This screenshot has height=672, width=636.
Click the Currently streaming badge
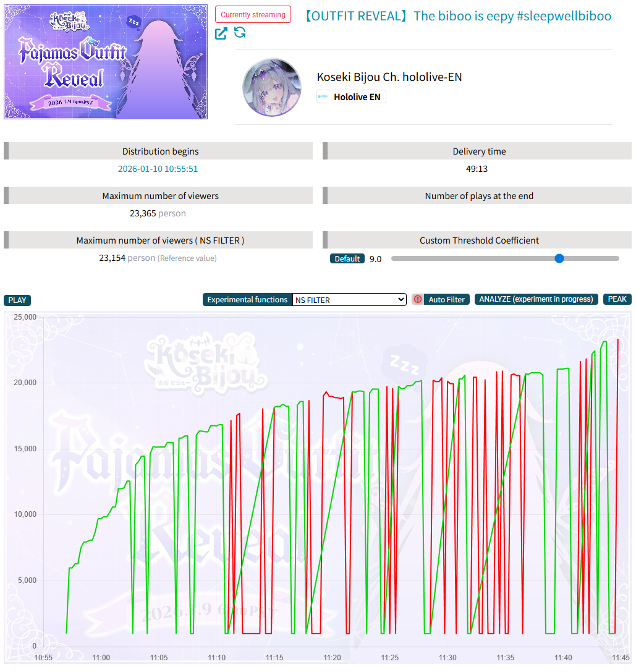pyautogui.click(x=253, y=15)
